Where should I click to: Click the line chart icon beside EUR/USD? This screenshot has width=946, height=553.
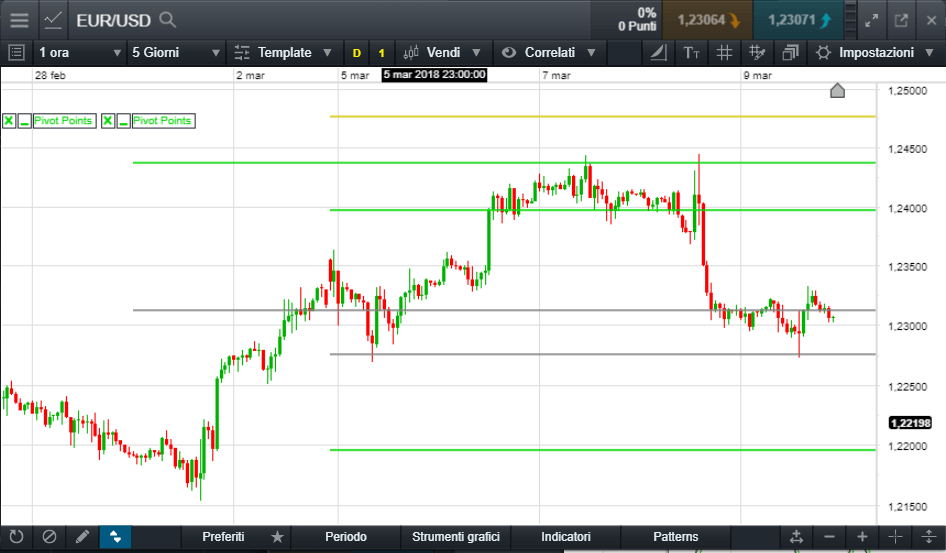click(53, 20)
